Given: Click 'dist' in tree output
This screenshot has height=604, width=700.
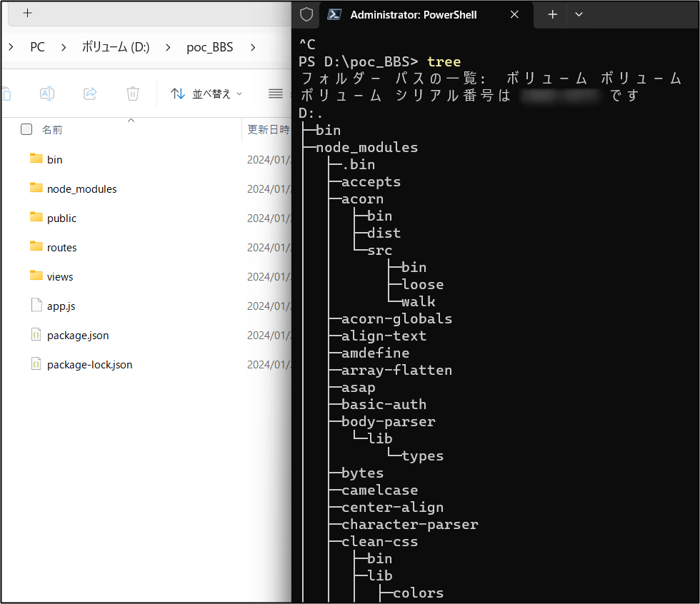Looking at the screenshot, I should point(384,233).
